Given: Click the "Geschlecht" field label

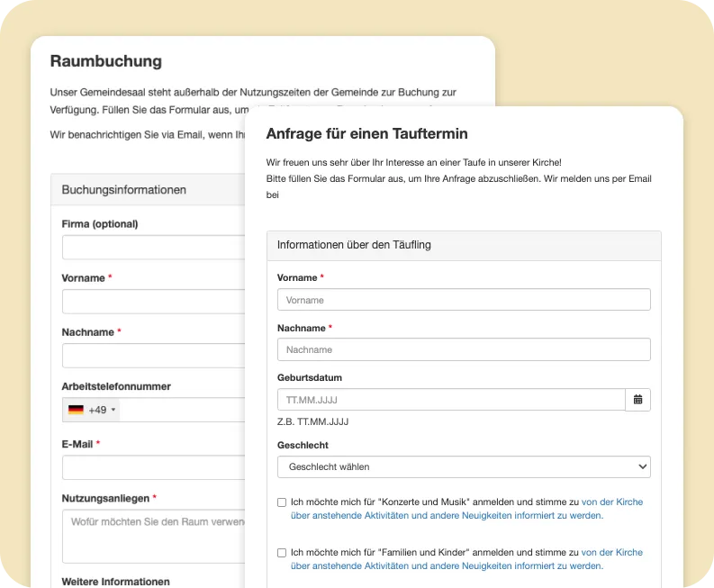Looking at the screenshot, I should [x=303, y=445].
